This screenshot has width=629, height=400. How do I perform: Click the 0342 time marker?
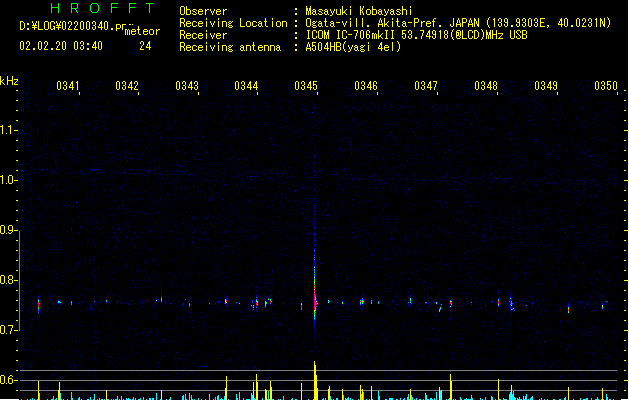pyautogui.click(x=127, y=86)
